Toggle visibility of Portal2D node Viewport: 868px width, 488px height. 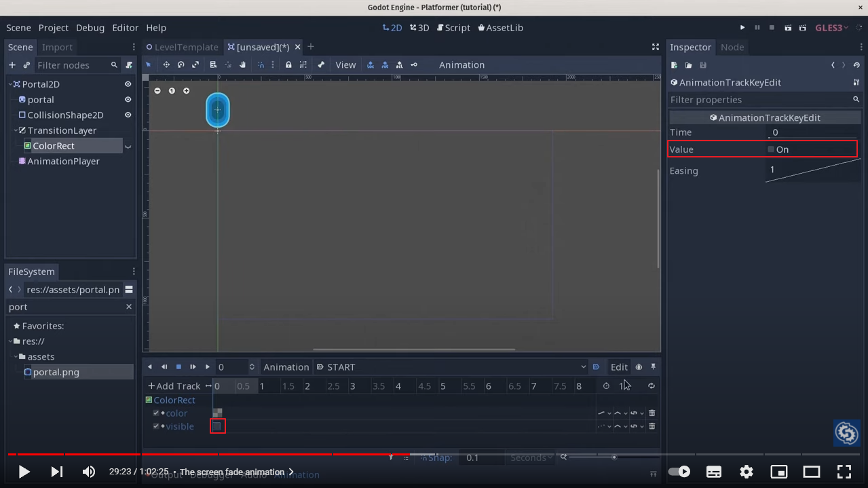[128, 84]
